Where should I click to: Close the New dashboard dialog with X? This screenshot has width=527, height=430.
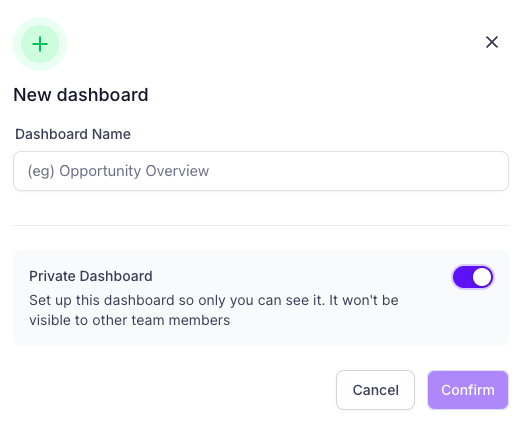[x=492, y=42]
